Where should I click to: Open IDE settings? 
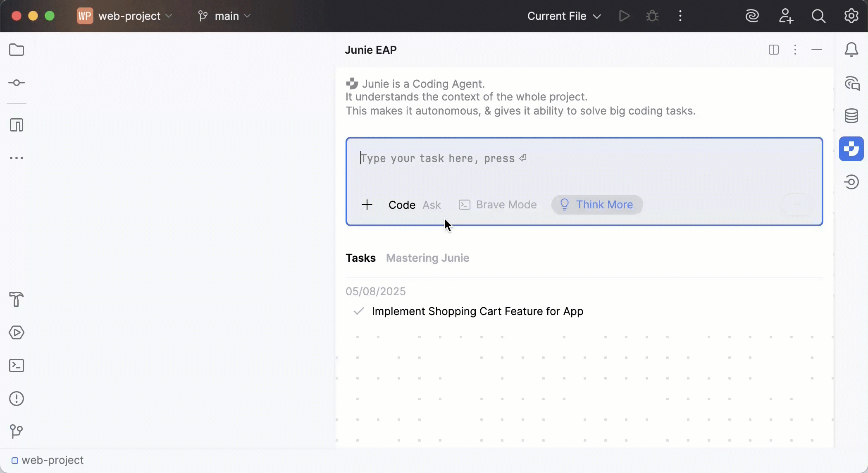click(851, 16)
